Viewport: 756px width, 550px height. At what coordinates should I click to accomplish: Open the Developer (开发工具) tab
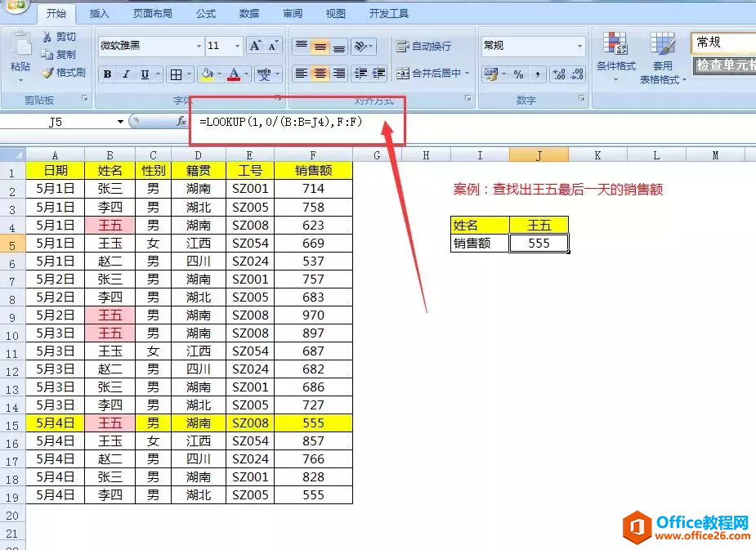click(388, 14)
